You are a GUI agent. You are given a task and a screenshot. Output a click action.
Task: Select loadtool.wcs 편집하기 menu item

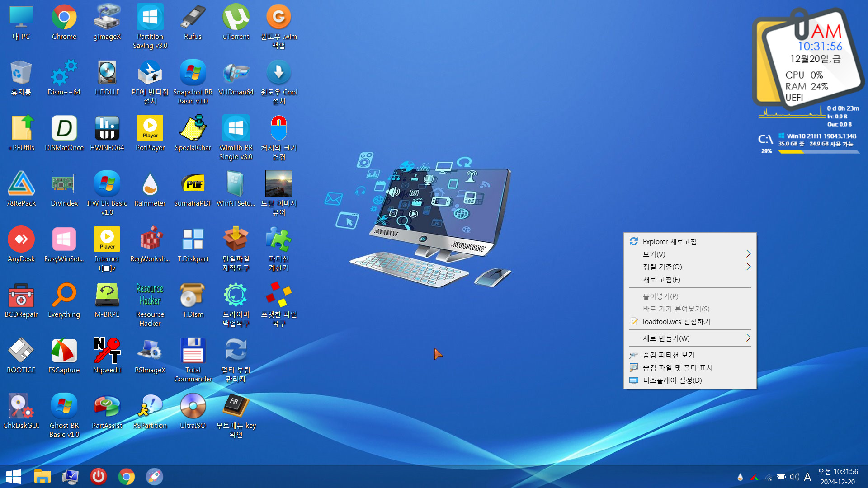click(690, 322)
